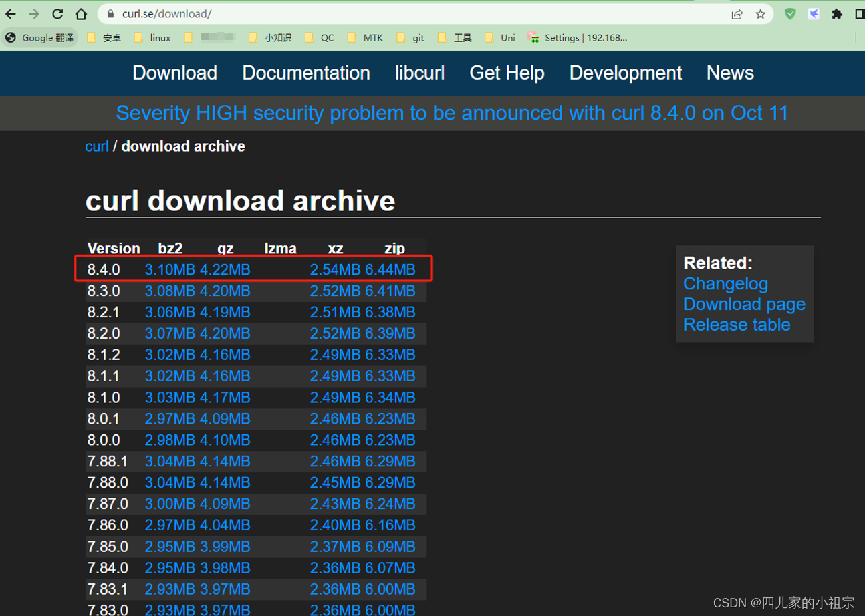Open the Changelog related link

[x=725, y=283]
